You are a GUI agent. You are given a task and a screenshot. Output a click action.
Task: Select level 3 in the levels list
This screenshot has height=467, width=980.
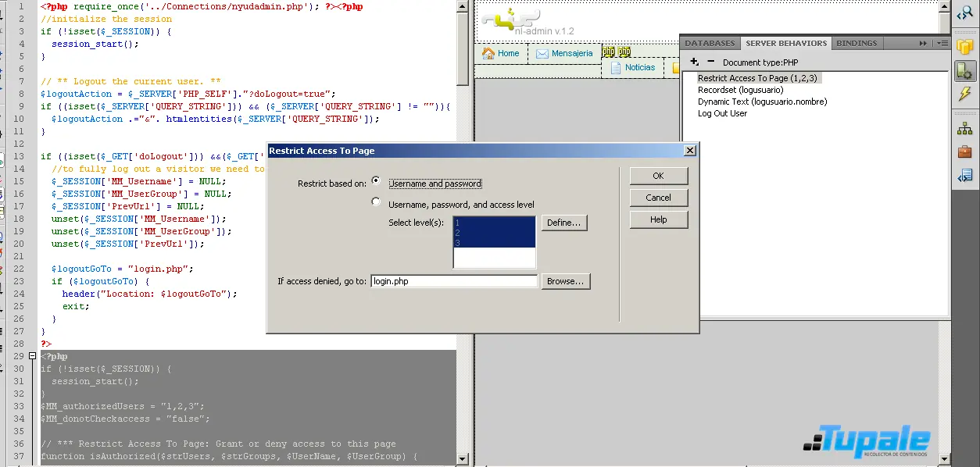click(x=494, y=243)
